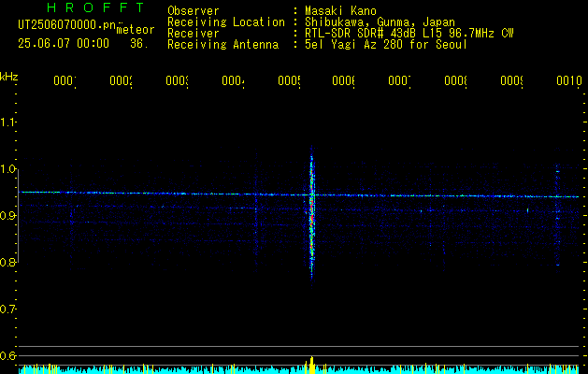Select the text Shibukawa, Gunma, Japan

pos(380,22)
